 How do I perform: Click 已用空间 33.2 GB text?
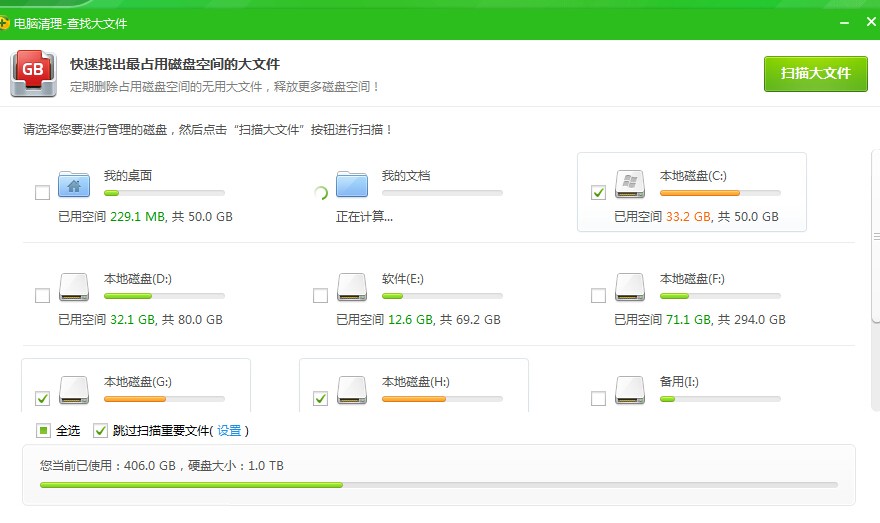tap(663, 217)
